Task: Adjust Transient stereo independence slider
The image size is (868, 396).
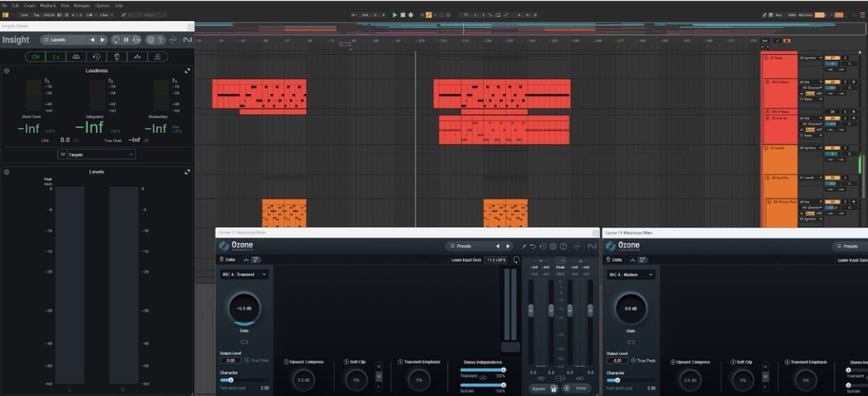Action: coord(482,369)
